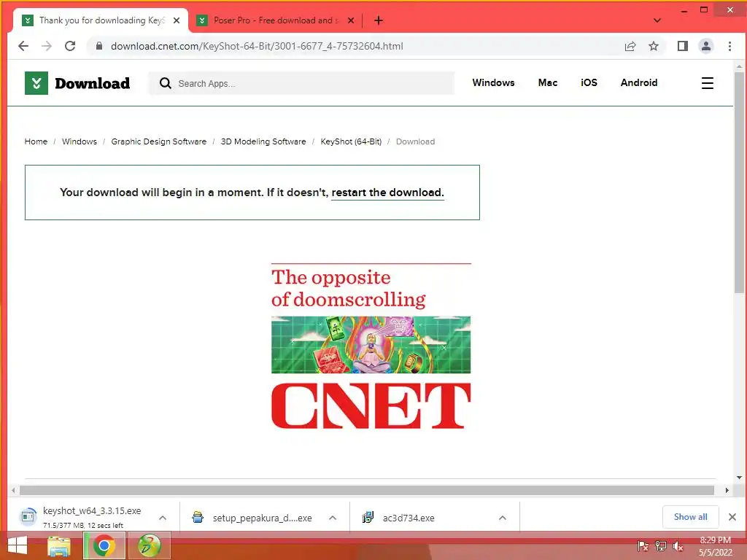Open the new tab plus button
This screenshot has width=747, height=560.
point(379,20)
